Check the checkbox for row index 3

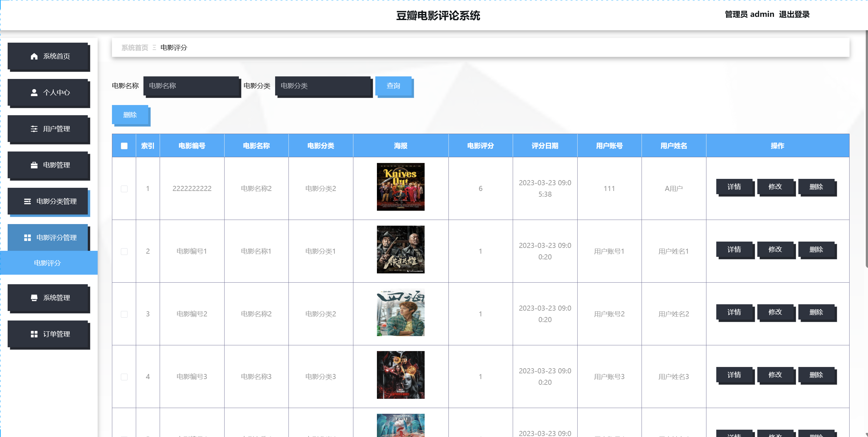(x=124, y=314)
